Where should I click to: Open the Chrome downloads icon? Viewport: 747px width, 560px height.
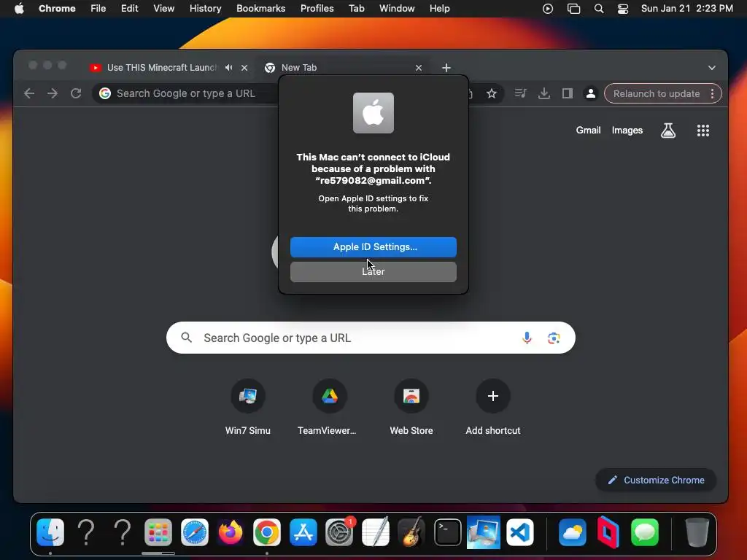click(x=543, y=93)
